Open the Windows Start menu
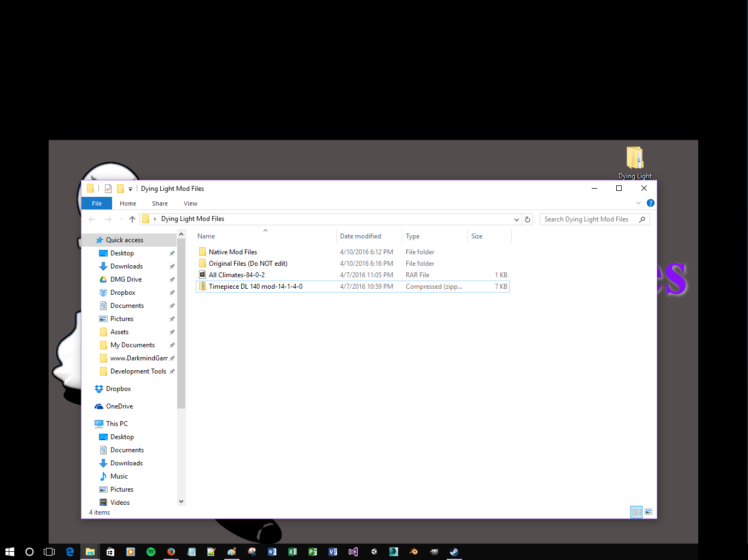 (9, 552)
